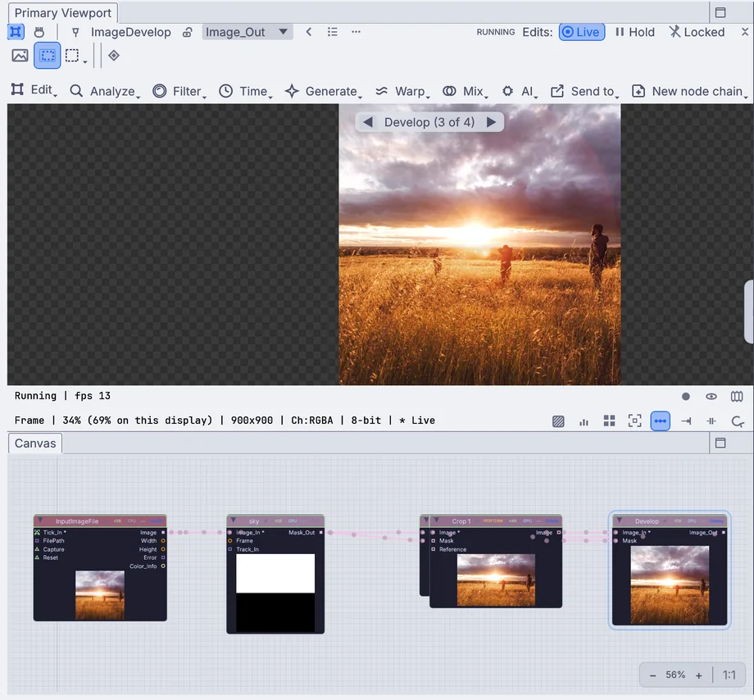Open the Image_Out output dropdown
This screenshot has height=700, width=754.
[x=248, y=32]
